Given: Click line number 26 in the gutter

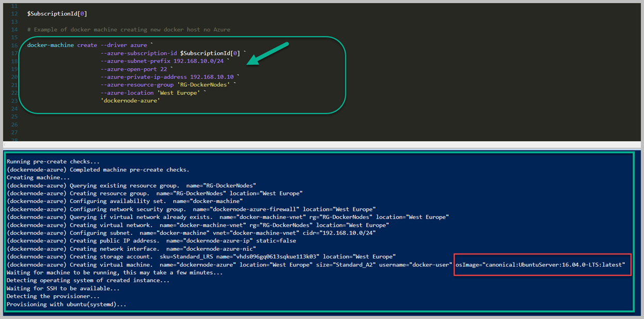Looking at the screenshot, I should 14,125.
